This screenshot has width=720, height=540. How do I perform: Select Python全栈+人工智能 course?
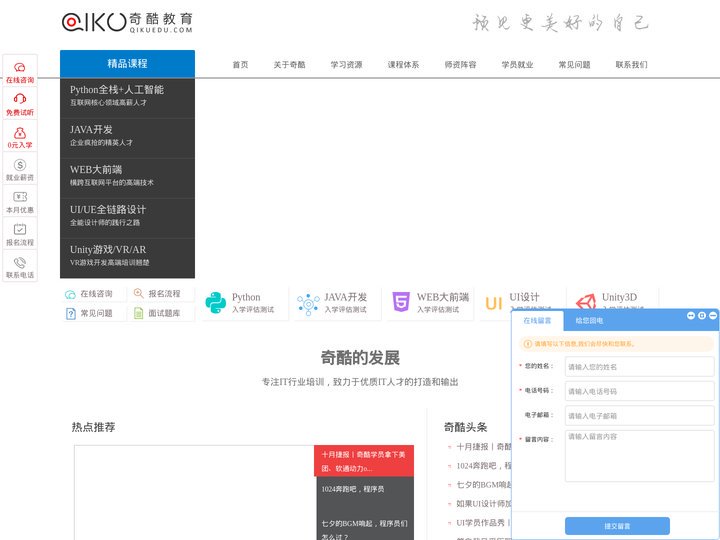pos(127,98)
